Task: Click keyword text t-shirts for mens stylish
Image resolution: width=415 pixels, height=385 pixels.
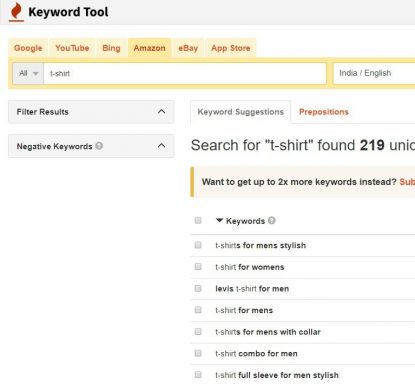Action: point(260,245)
